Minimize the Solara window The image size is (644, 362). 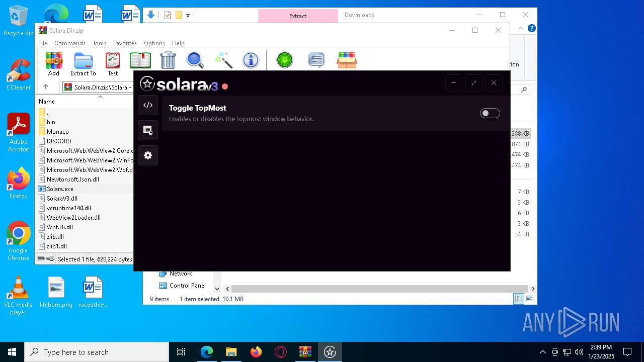[453, 83]
